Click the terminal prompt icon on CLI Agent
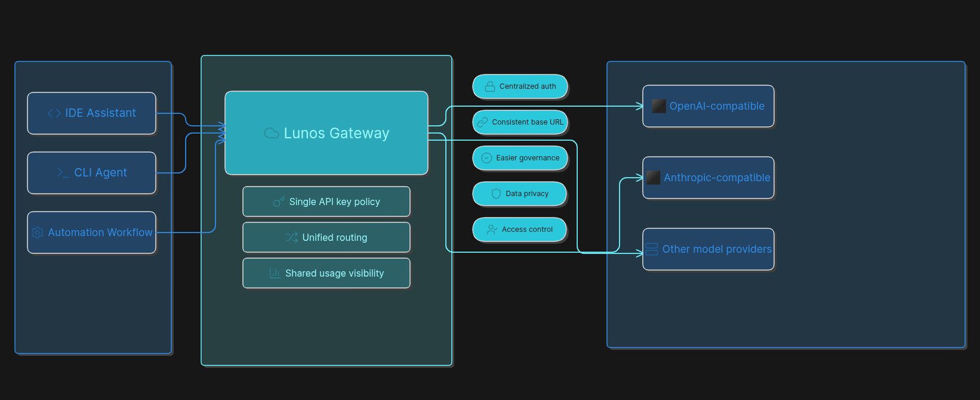Screen dimensions: 980x400 pyautogui.click(x=63, y=173)
